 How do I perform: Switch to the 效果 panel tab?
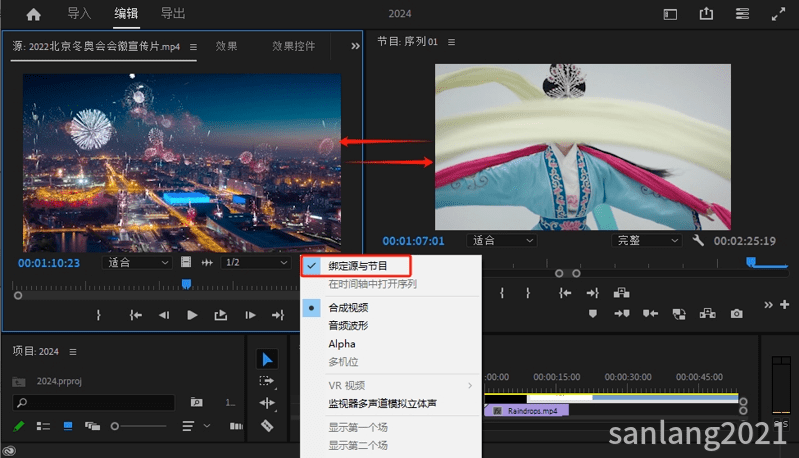[x=226, y=46]
